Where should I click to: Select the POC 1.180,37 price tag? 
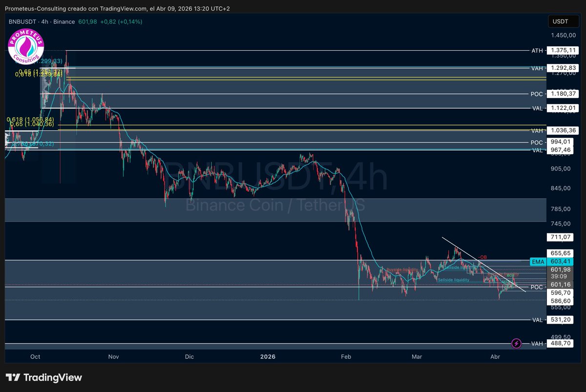pos(563,94)
